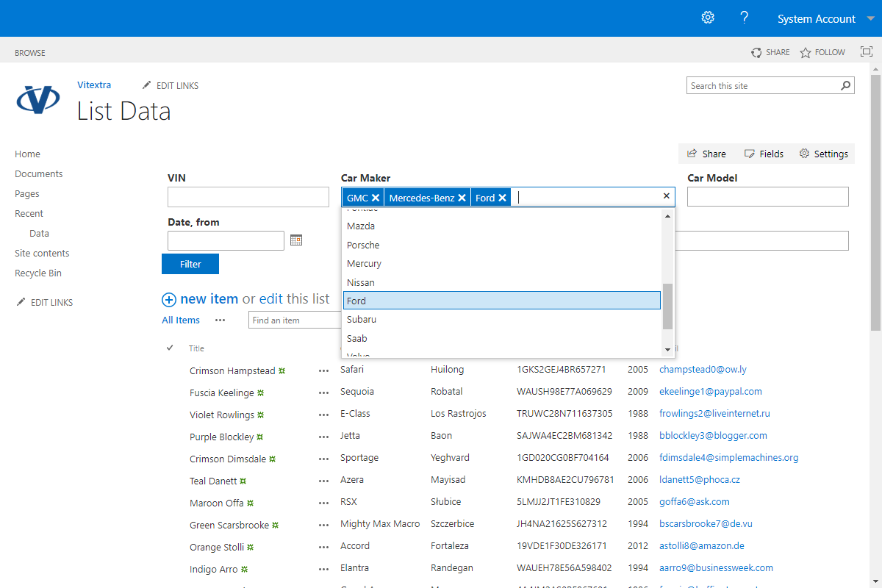Viewport: 882px width, 588px height.
Task: Open the filter Settings button
Action: tap(824, 154)
